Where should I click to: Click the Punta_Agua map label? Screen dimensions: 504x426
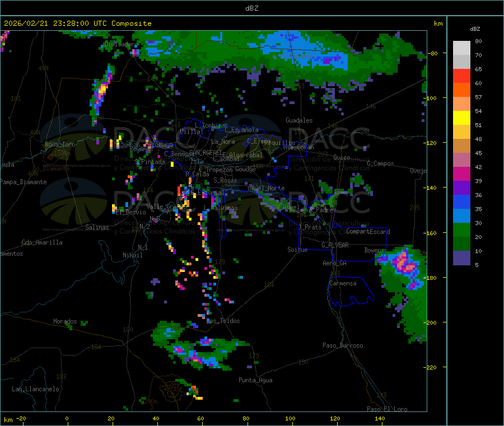255,380
